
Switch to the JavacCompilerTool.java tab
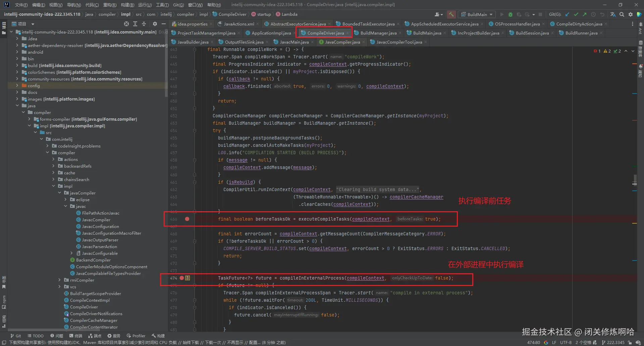pos(399,42)
